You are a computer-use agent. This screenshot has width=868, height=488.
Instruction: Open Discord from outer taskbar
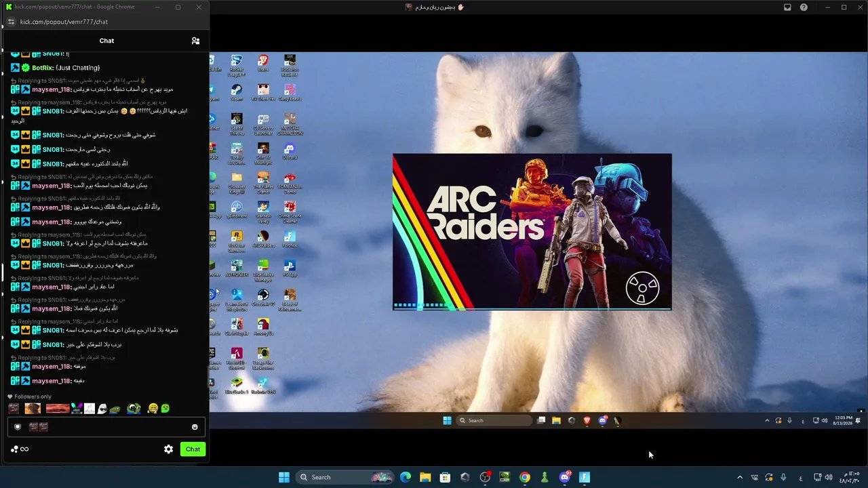pos(565,477)
